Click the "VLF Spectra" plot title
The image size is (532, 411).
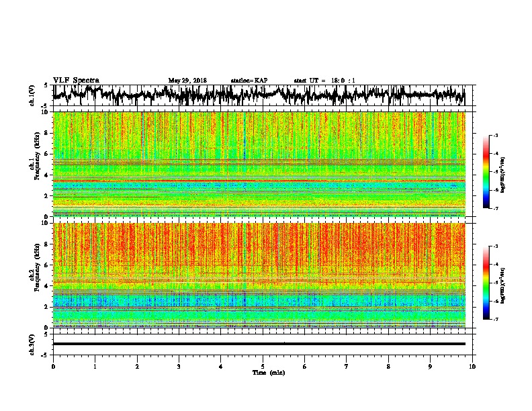76,81
